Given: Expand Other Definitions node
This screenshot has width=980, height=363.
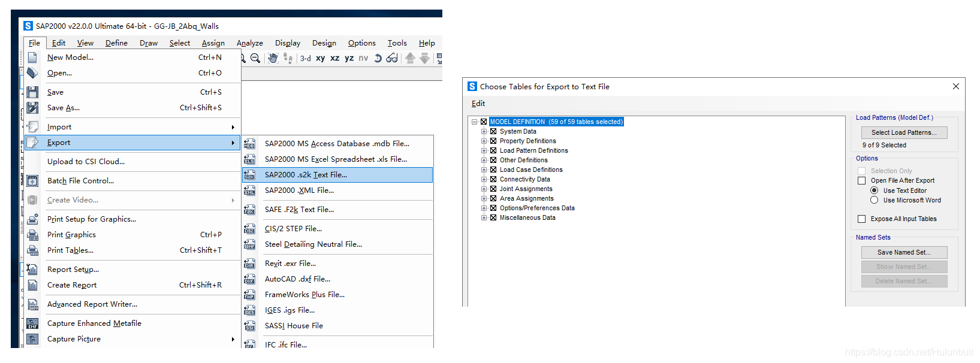Looking at the screenshot, I should tap(484, 160).
